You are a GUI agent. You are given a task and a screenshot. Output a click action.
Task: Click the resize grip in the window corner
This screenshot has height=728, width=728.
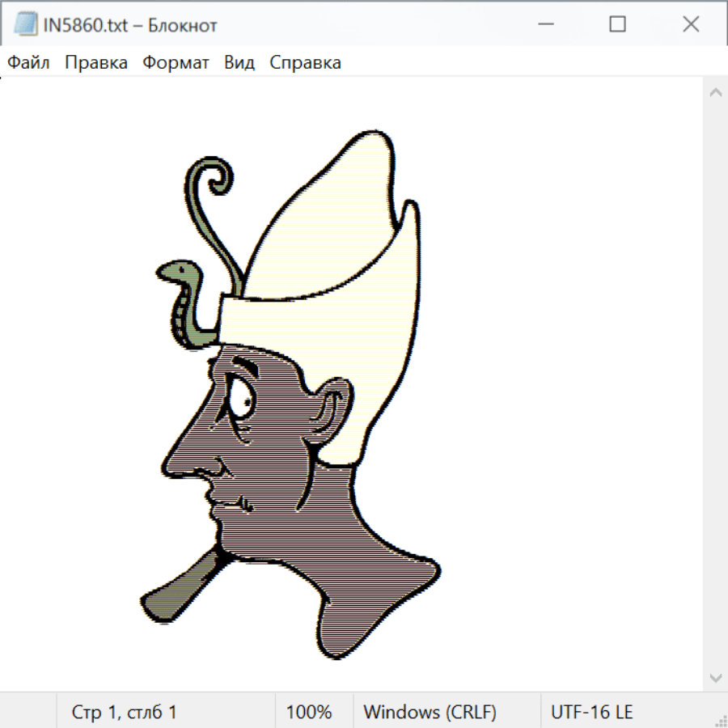[721, 721]
